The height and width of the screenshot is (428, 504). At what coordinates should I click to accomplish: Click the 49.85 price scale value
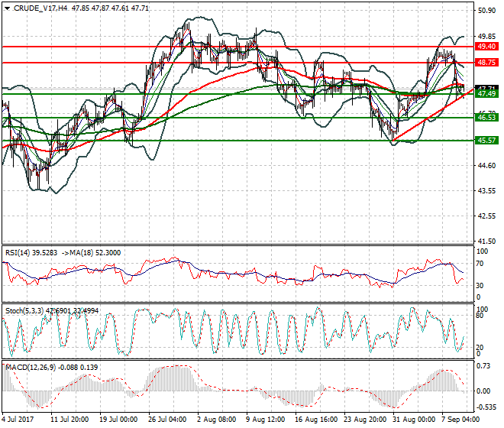click(x=486, y=36)
